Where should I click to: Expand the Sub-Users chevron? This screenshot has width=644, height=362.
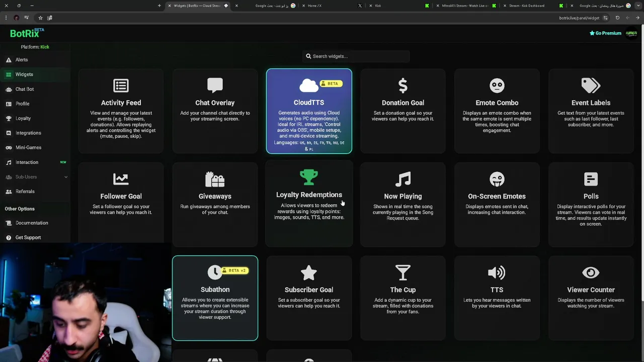[66, 177]
